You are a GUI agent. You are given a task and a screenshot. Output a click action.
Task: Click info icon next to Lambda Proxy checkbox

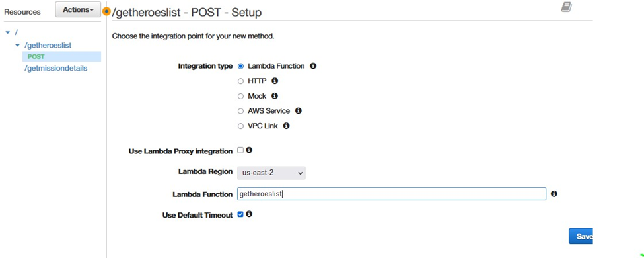(x=249, y=150)
